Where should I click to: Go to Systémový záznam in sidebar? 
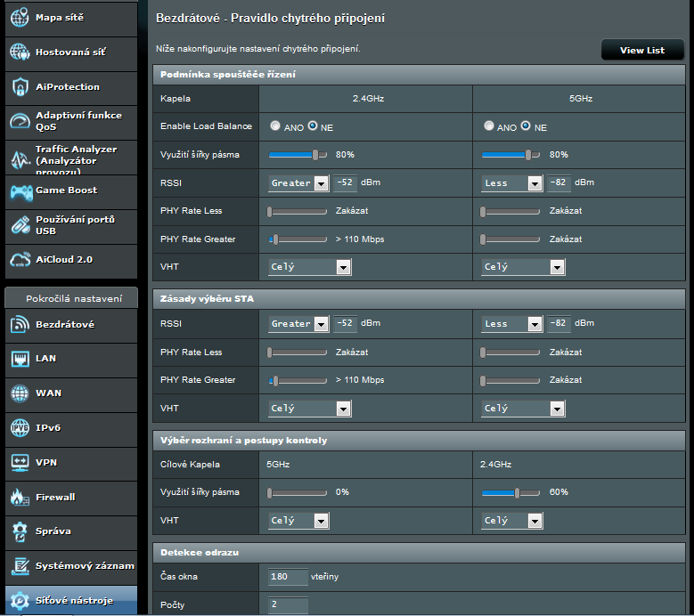pos(71,565)
